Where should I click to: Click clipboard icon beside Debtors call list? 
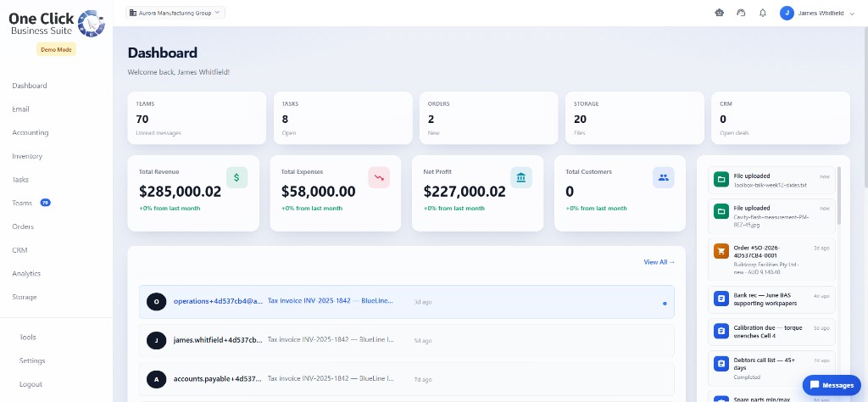tap(721, 364)
